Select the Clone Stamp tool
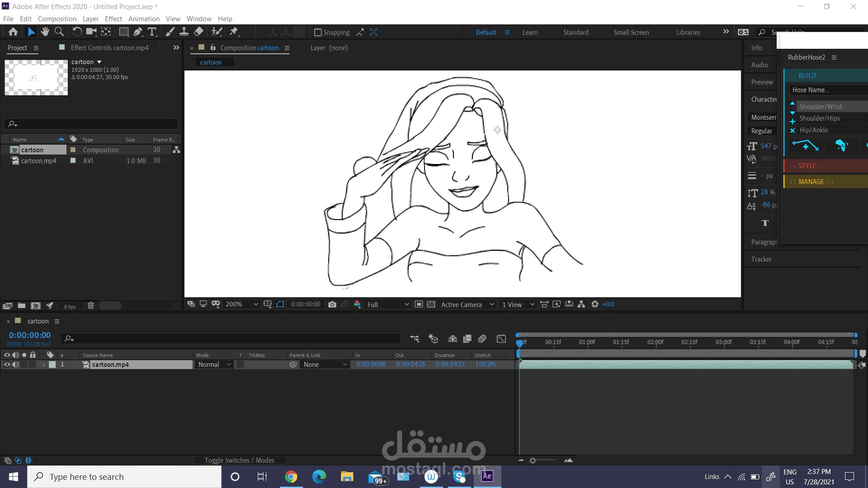The width and height of the screenshot is (868, 488). [184, 32]
